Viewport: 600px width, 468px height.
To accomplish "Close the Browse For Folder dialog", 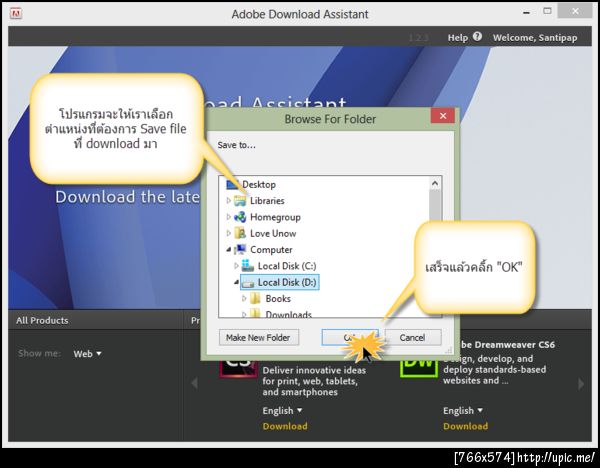I will click(x=443, y=116).
